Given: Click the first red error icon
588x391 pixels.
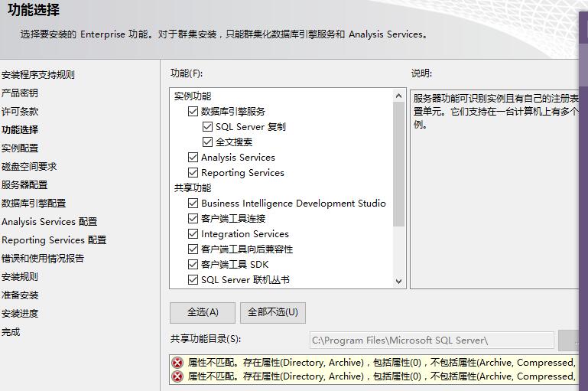Looking at the screenshot, I should [x=177, y=363].
